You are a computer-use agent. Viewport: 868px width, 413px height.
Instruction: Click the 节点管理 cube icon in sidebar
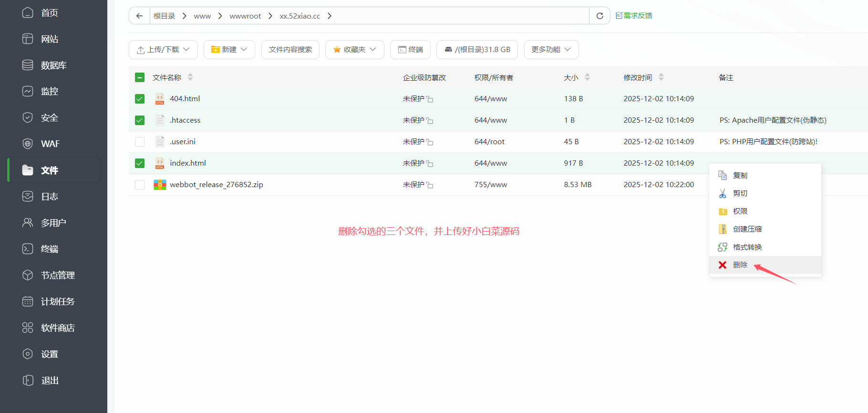click(x=28, y=275)
